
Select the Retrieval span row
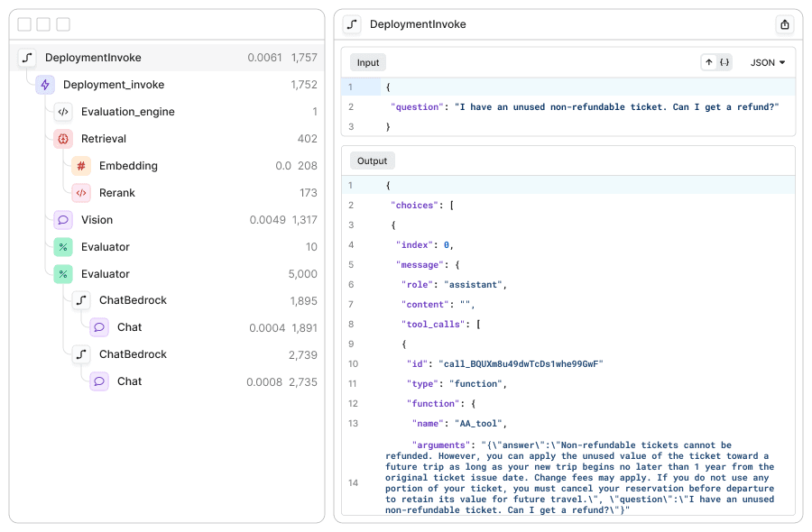coord(167,139)
